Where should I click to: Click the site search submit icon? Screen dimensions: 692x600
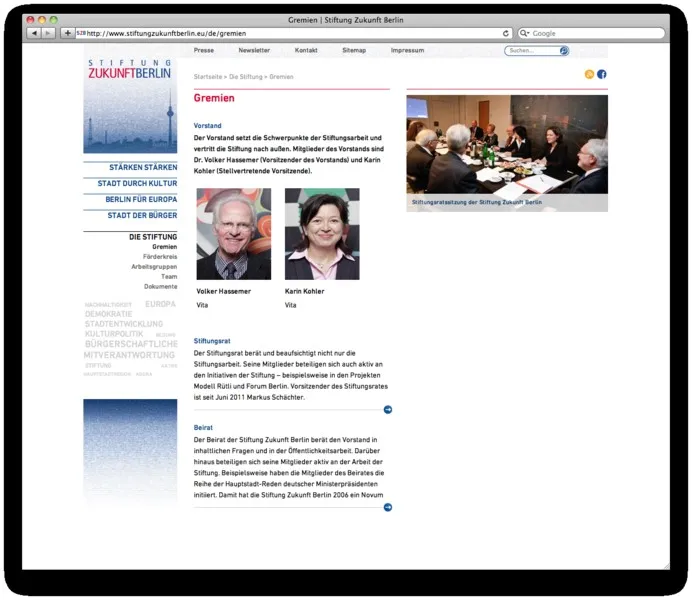coord(564,51)
